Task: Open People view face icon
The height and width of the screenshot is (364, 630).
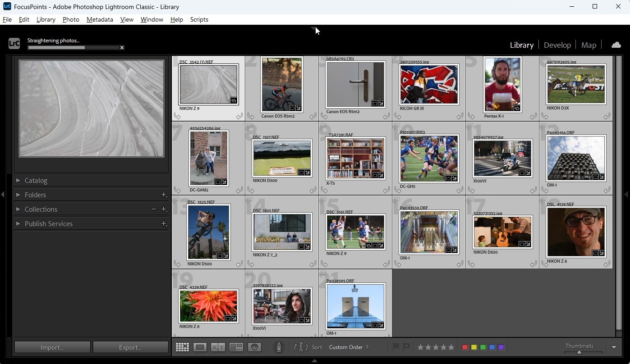Action: (x=254, y=347)
